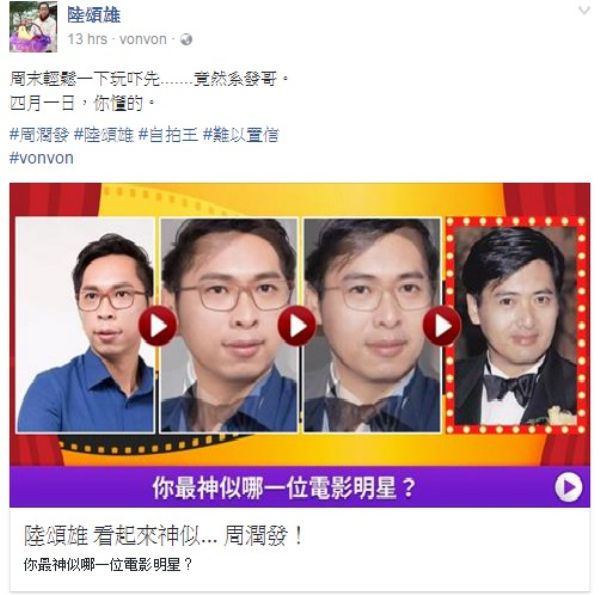Click the white play button on purple banner
Screen dimensions: 600x595
point(569,487)
